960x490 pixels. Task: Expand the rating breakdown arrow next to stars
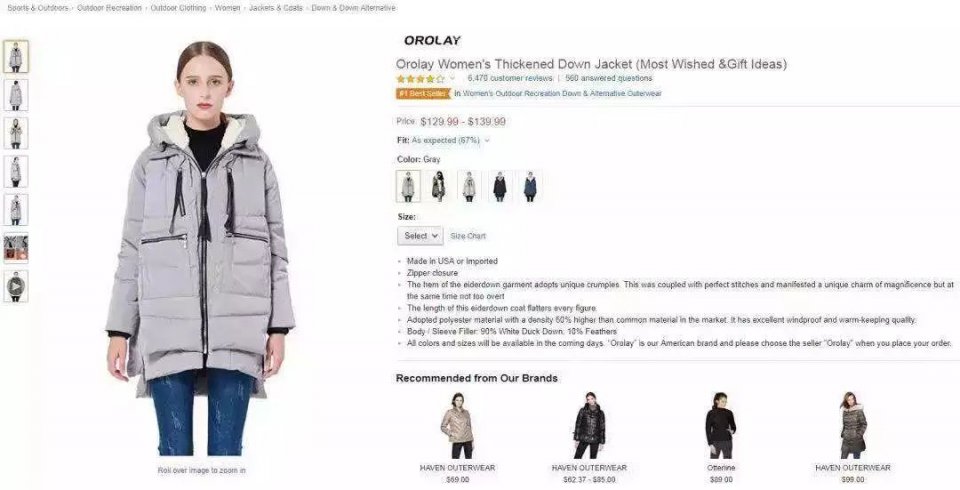[x=452, y=79]
